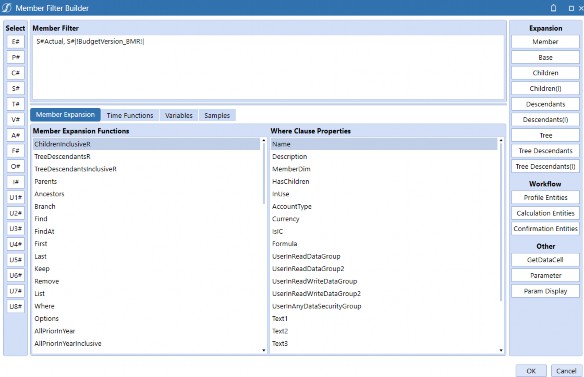Click the T# time select button
Viewport: 584px width, 377px height.
pyautogui.click(x=15, y=104)
